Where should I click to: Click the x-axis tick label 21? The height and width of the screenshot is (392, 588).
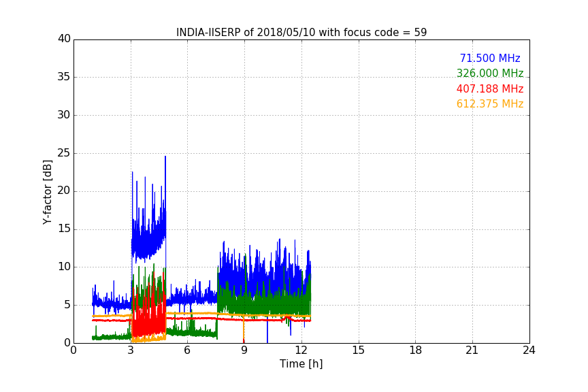tap(472, 350)
